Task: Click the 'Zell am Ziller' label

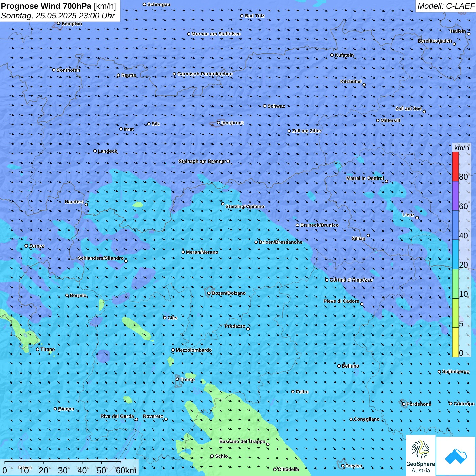Action: click(307, 131)
